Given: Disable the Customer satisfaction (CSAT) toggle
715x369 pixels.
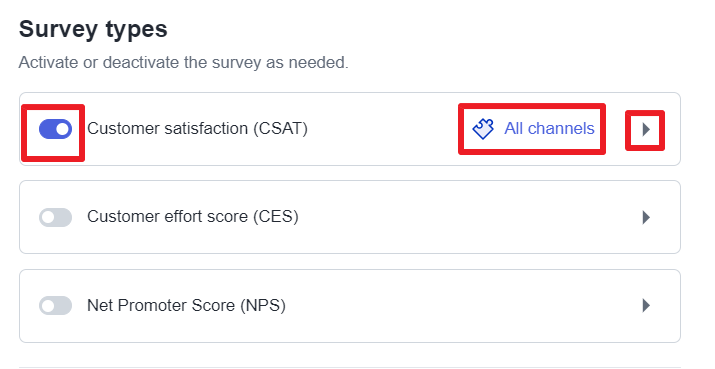Looking at the screenshot, I should click(55, 129).
